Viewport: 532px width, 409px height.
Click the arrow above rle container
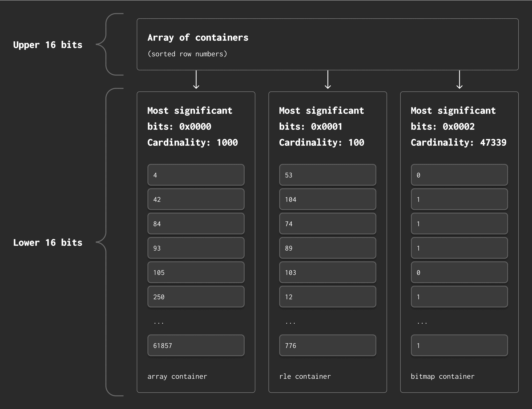328,80
